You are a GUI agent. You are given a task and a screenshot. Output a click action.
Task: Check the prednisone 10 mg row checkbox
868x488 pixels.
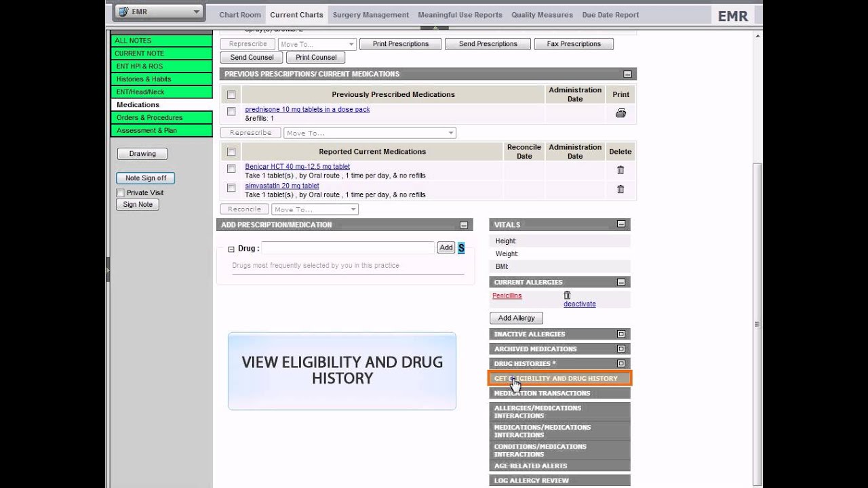(x=231, y=111)
